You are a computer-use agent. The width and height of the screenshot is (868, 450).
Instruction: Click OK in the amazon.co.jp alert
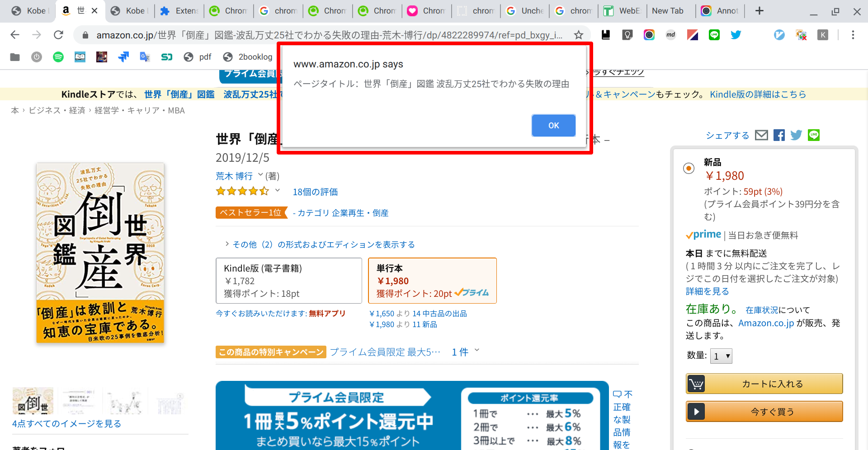pyautogui.click(x=553, y=126)
